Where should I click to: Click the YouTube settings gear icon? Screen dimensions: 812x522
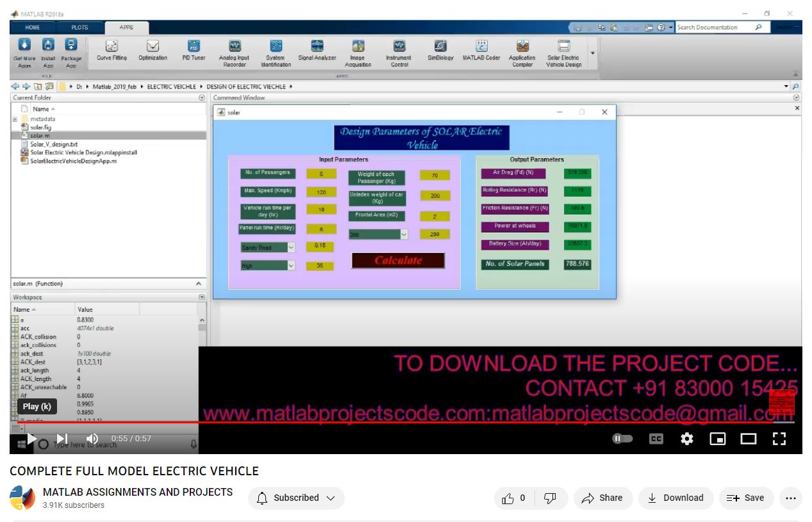pos(687,439)
